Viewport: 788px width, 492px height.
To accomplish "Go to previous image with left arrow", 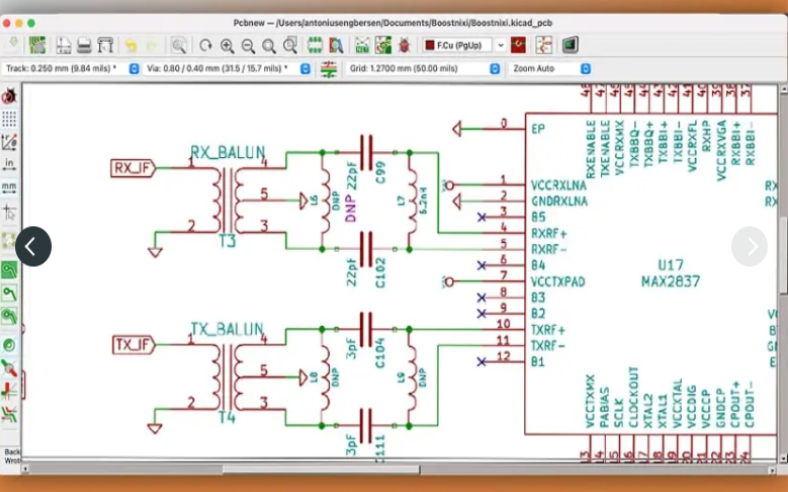I will click(32, 246).
